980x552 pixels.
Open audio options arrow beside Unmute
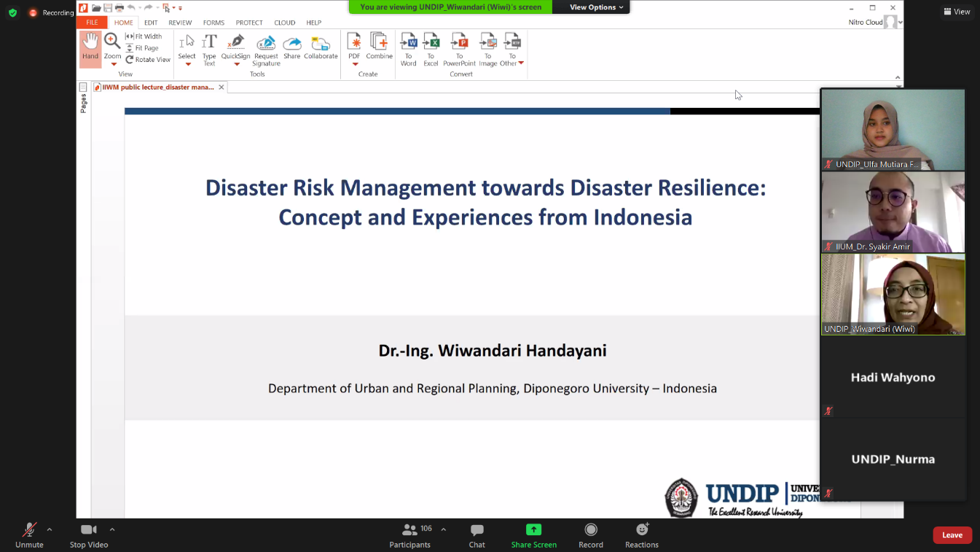click(x=50, y=529)
